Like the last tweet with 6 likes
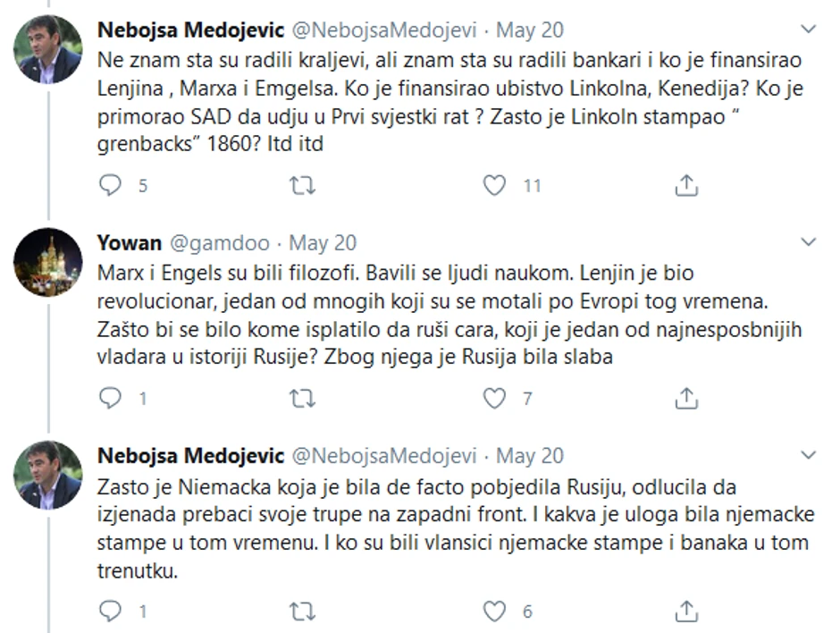 click(494, 612)
